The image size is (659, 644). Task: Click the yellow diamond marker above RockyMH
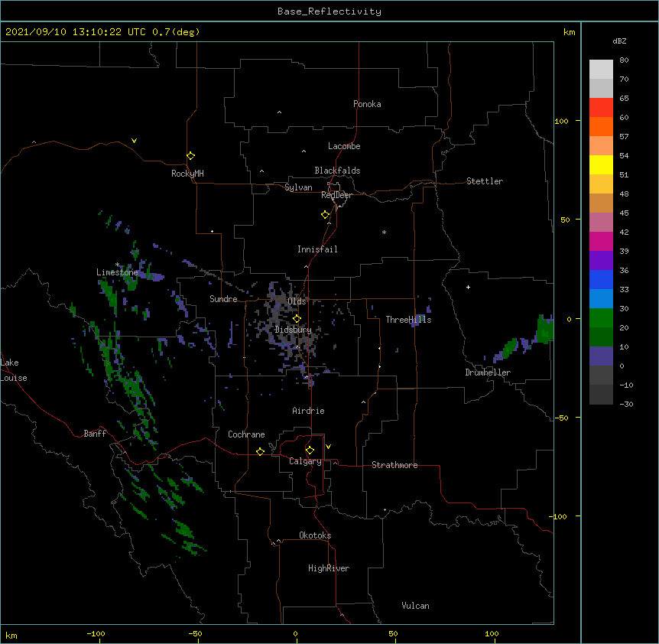[190, 155]
